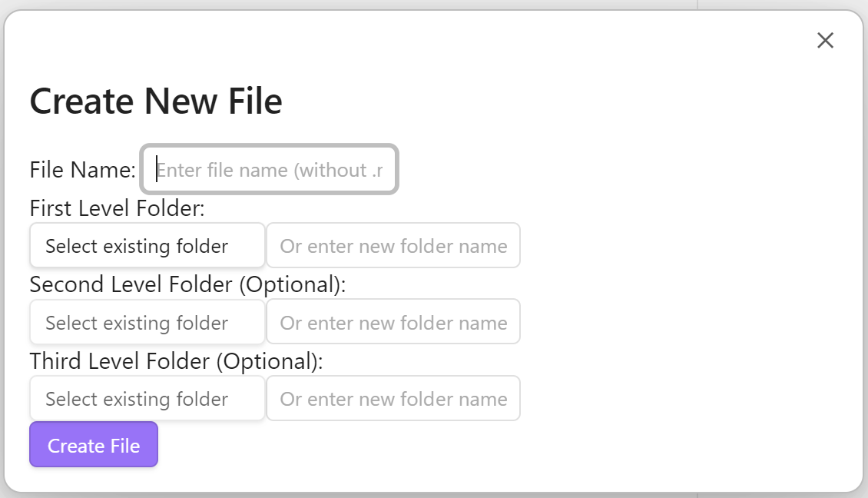868x498 pixels.
Task: Click empty dialog area right of Create File
Action: (x=499, y=445)
